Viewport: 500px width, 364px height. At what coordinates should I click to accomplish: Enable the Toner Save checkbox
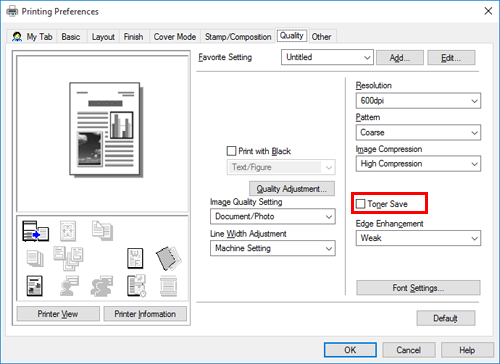[361, 204]
